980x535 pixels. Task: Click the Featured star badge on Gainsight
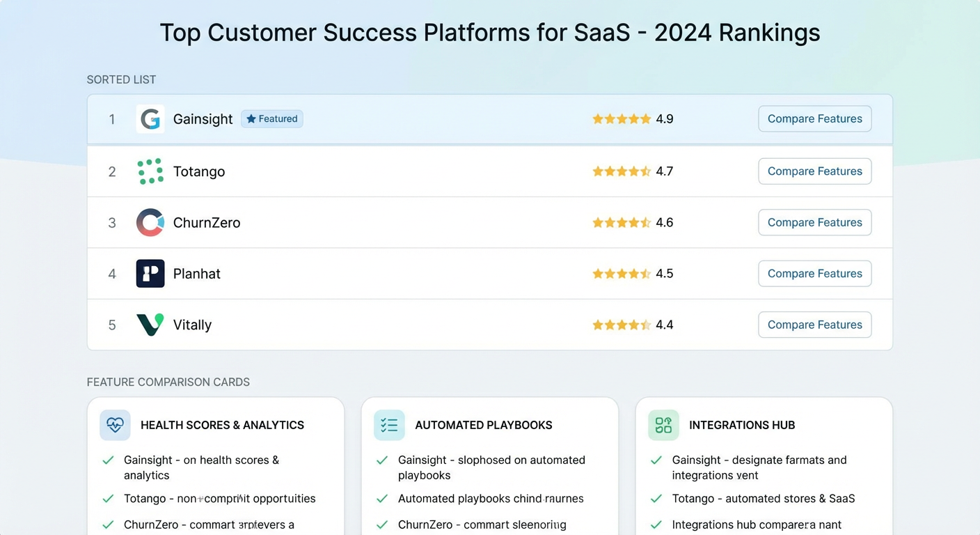(272, 119)
